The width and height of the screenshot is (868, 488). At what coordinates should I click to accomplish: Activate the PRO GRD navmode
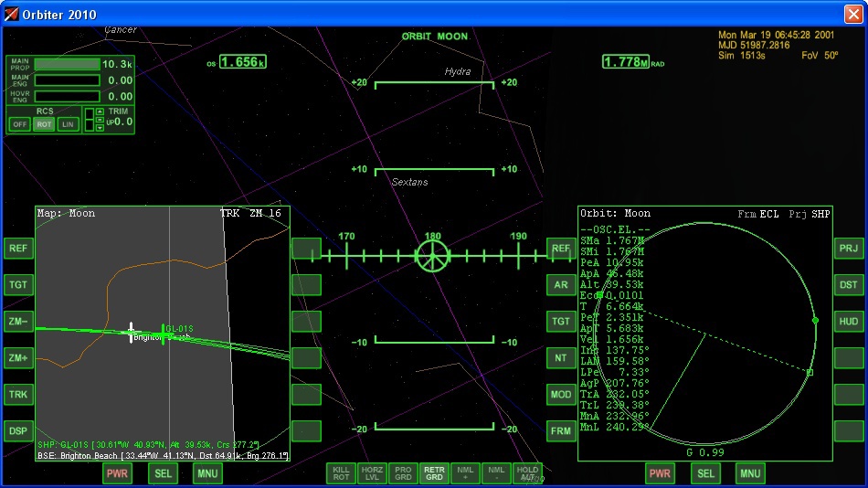pos(403,473)
